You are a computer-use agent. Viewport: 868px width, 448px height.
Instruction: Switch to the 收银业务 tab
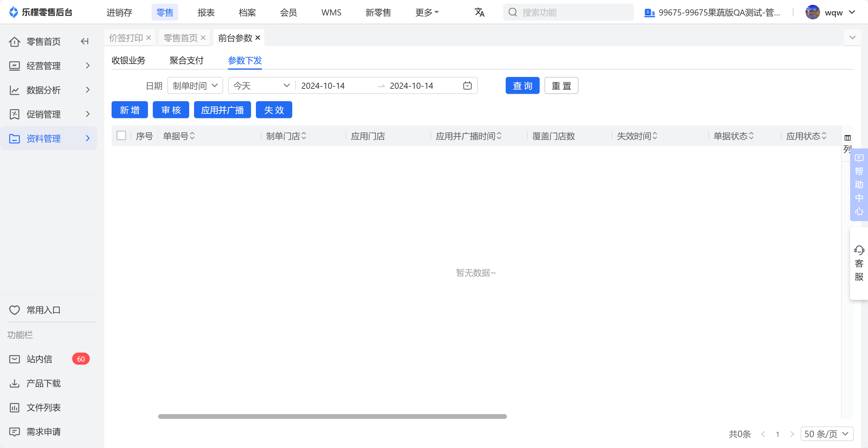pos(128,60)
